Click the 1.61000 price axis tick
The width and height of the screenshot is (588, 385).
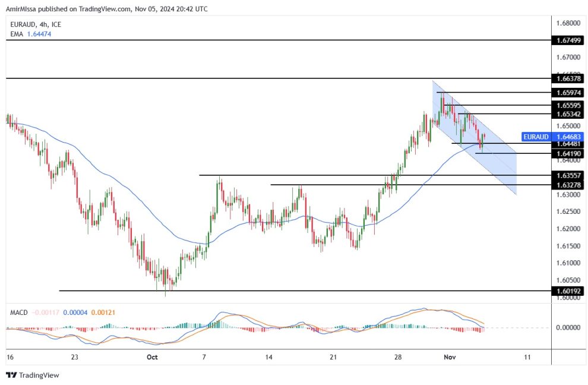pos(568,263)
